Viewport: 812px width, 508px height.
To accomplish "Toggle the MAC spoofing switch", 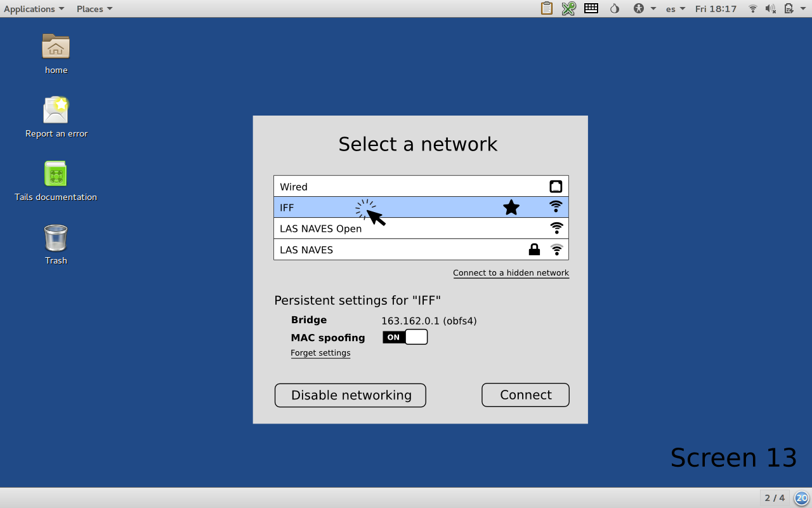I will pyautogui.click(x=405, y=337).
